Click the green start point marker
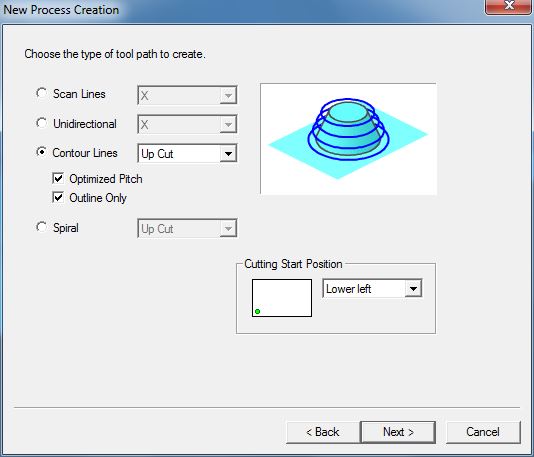Viewport: 534px width, 457px height. 257,311
